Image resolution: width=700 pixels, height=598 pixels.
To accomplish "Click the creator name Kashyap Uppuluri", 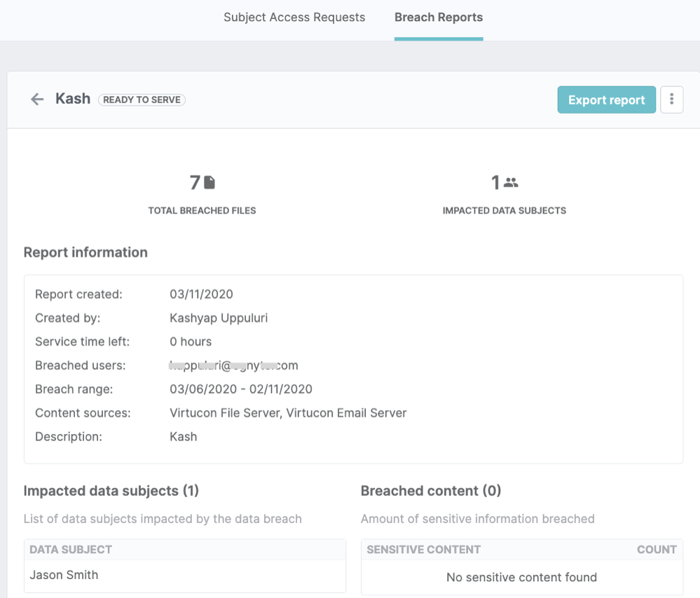I will (219, 318).
